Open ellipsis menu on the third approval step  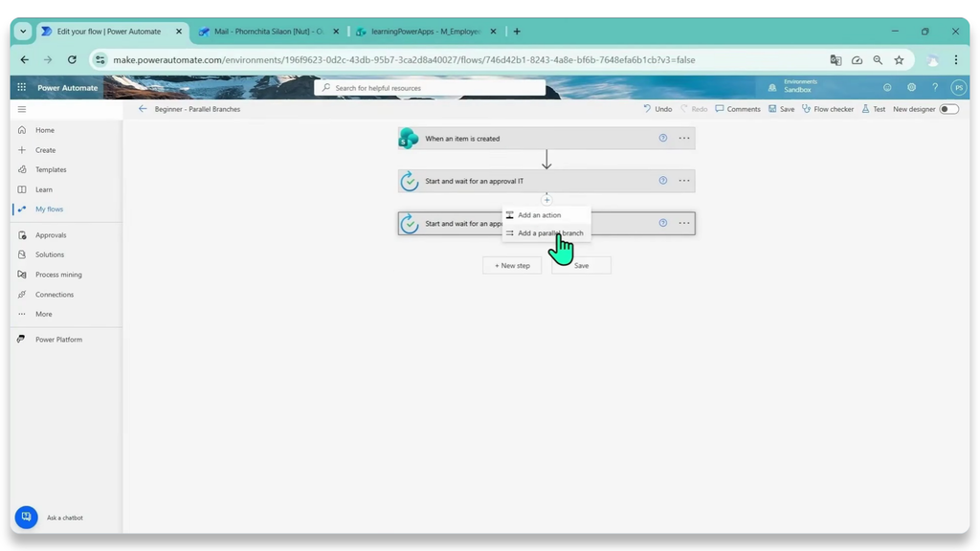click(684, 223)
